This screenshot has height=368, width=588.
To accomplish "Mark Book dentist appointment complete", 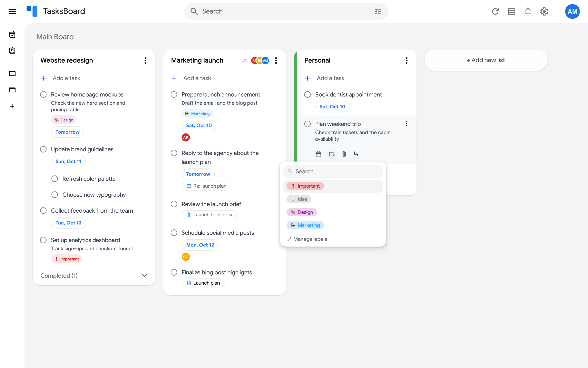I will (307, 94).
